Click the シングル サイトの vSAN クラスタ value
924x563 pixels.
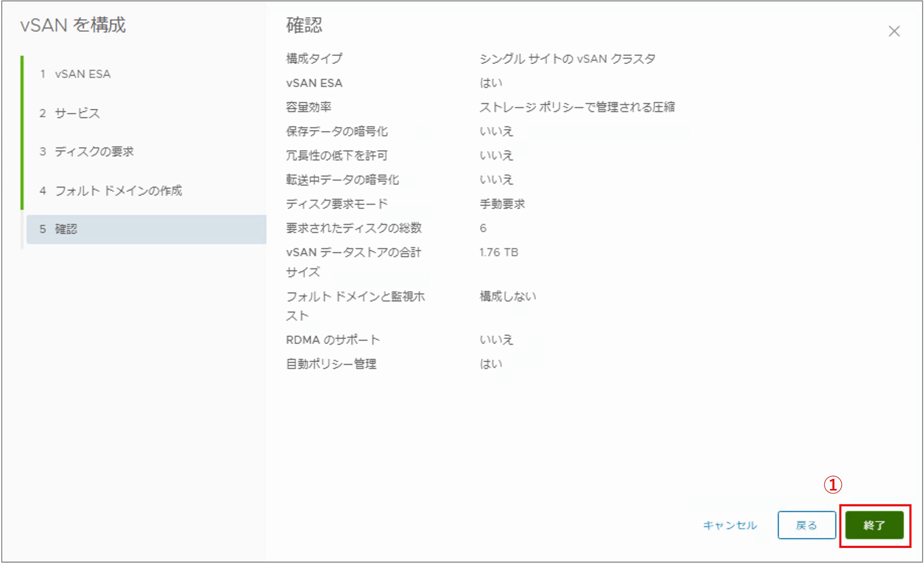(567, 58)
